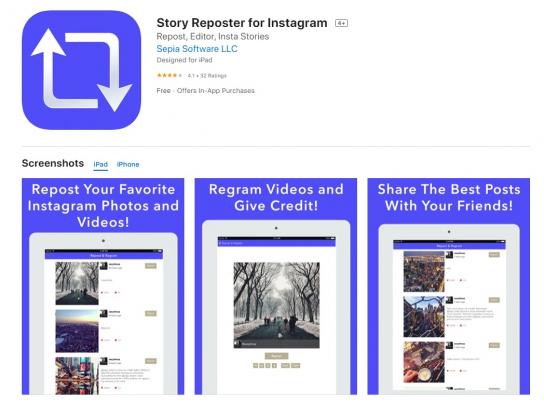544x404 pixels.
Task: Click the Story Reposter app icon
Action: (82, 70)
